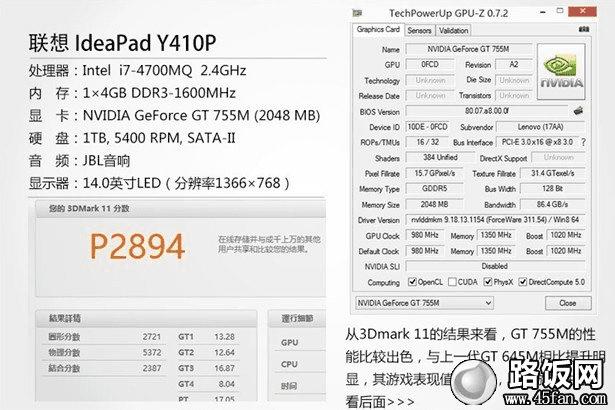This screenshot has height=410, width=615.
Task: Click the BIOS save chip icon
Action: click(579, 111)
